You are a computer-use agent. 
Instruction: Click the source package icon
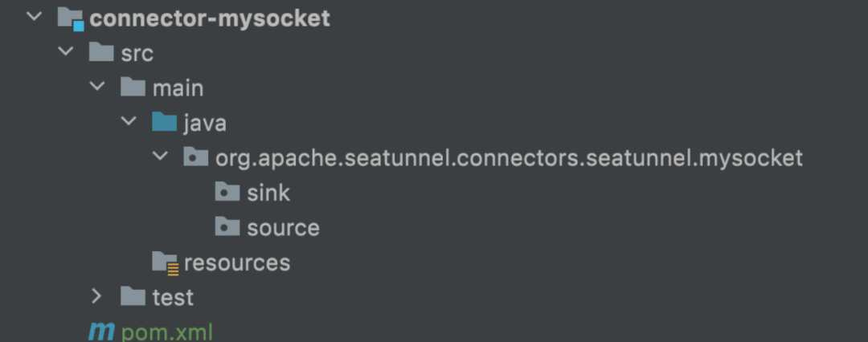click(227, 227)
